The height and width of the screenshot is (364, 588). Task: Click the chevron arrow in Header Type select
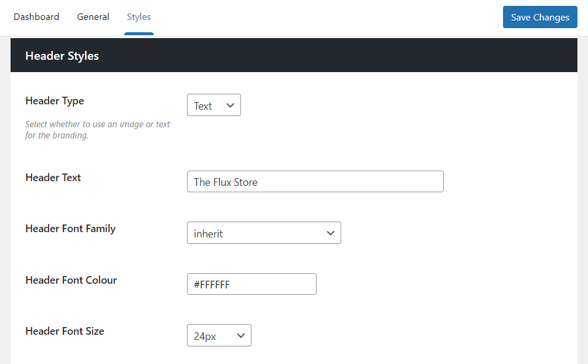pyautogui.click(x=230, y=106)
